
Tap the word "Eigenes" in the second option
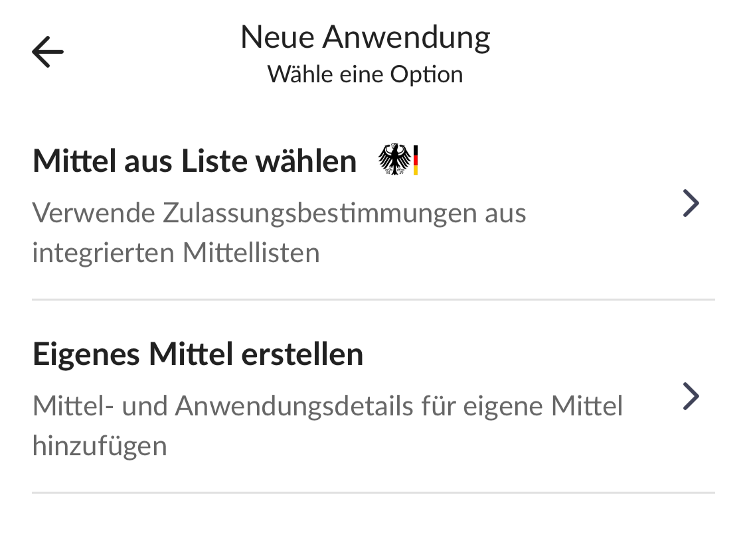click(x=86, y=354)
